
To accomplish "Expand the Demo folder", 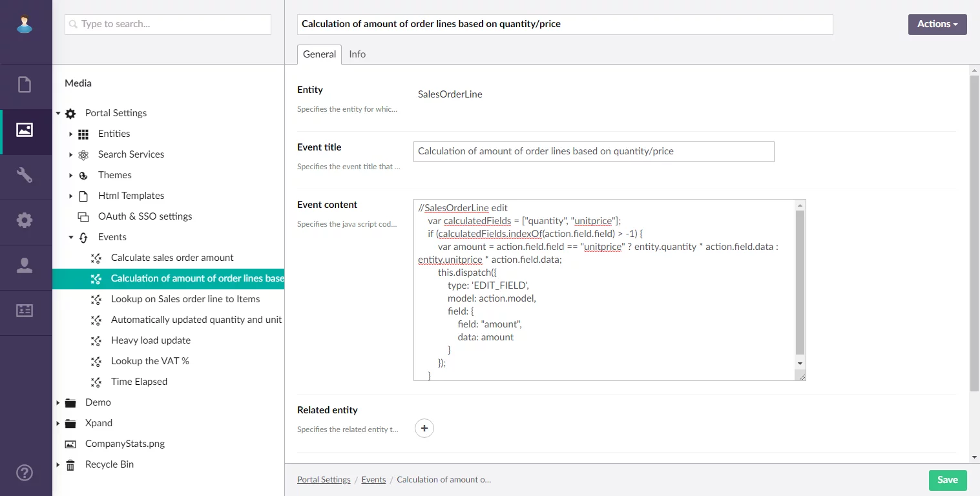I will coord(57,402).
